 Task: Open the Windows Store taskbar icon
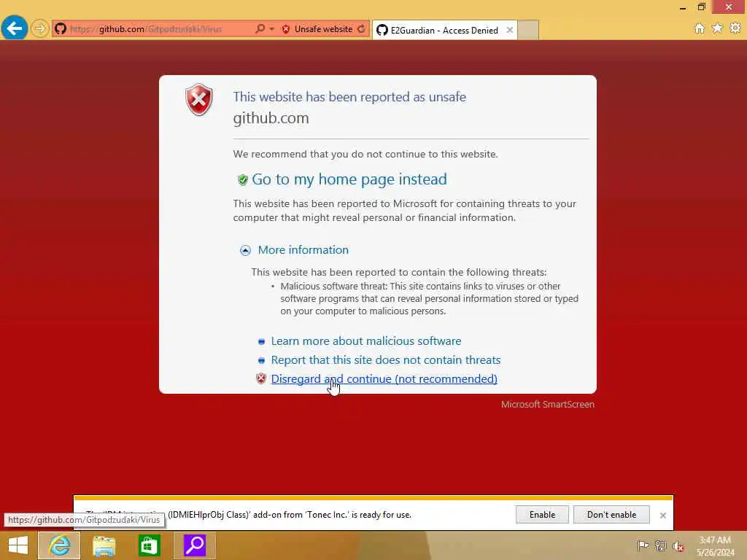click(149, 545)
